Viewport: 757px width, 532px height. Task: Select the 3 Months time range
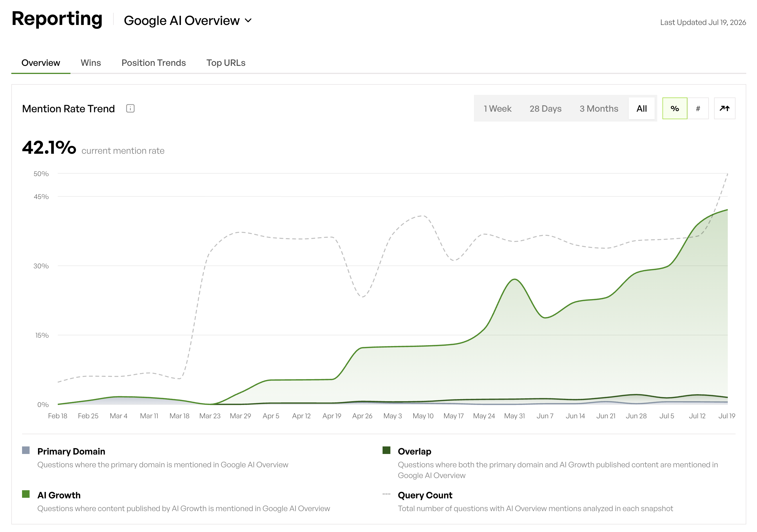(x=599, y=108)
